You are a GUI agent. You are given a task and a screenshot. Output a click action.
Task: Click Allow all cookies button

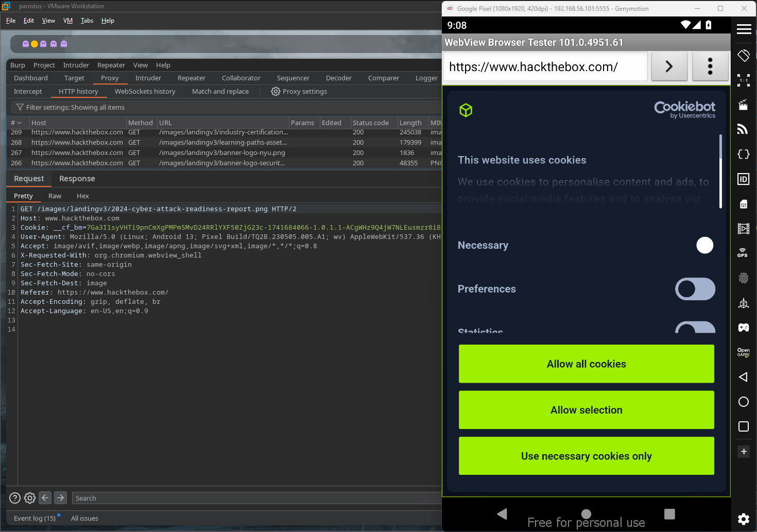click(x=586, y=364)
